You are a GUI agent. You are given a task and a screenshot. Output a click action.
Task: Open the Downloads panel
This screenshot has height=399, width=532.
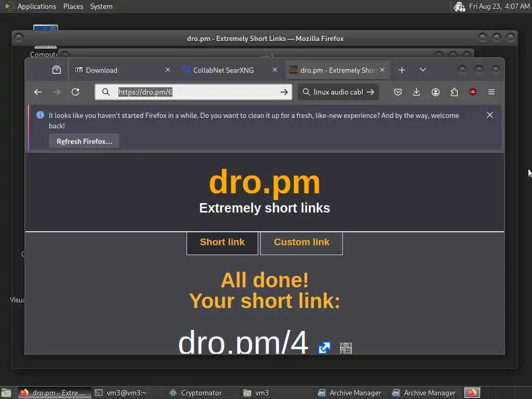(x=416, y=92)
